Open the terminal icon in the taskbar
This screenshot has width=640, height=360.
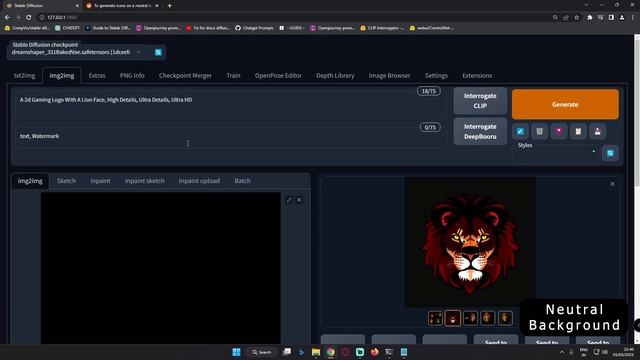(x=389, y=352)
